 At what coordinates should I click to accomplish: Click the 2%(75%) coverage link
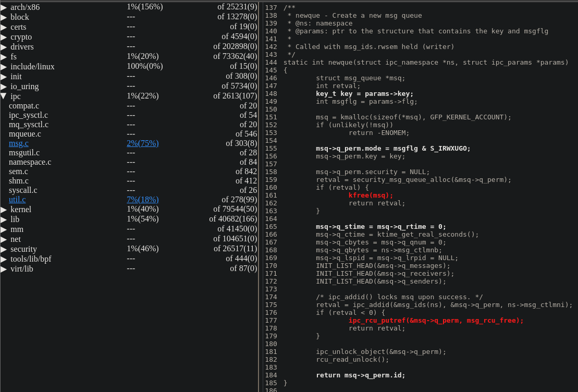[142, 143]
